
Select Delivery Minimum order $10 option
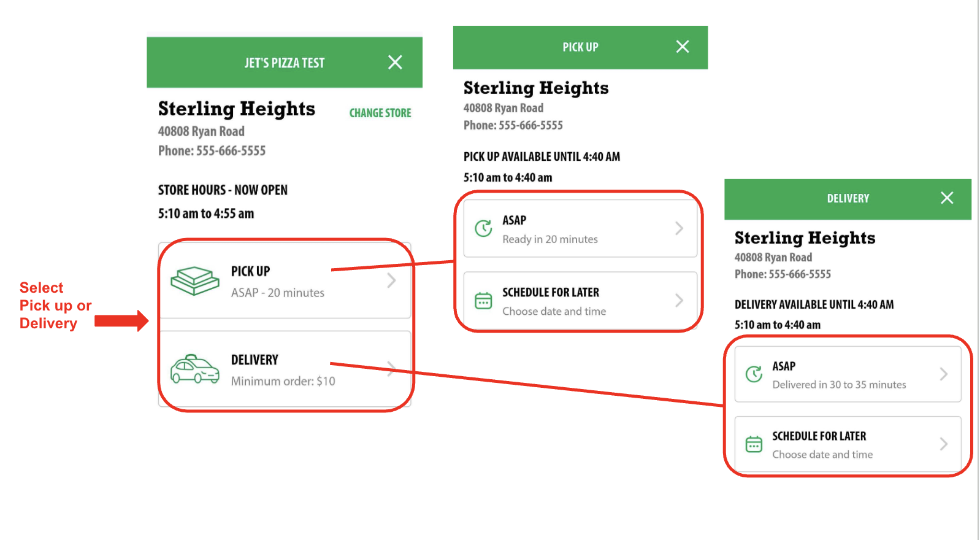(285, 369)
